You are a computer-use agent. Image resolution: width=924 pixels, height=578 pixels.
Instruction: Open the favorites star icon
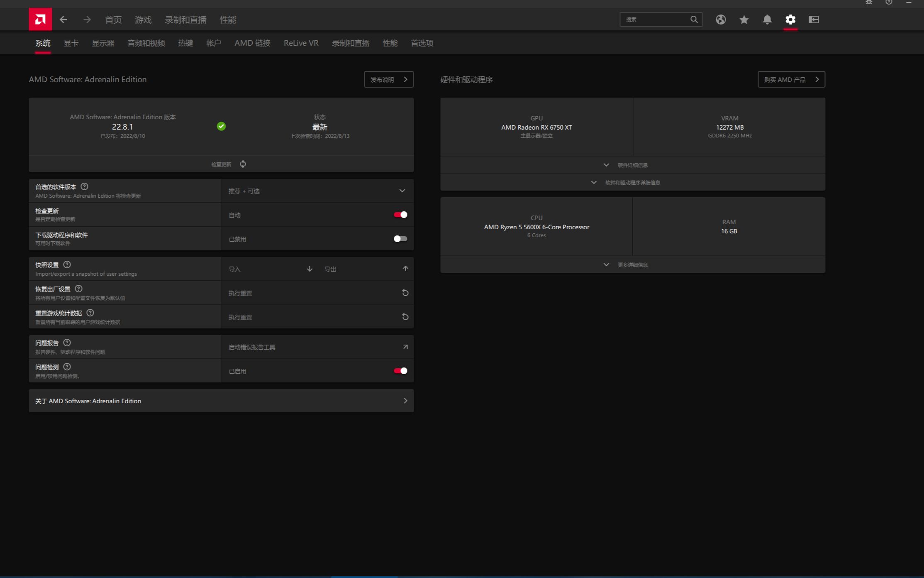[744, 20]
